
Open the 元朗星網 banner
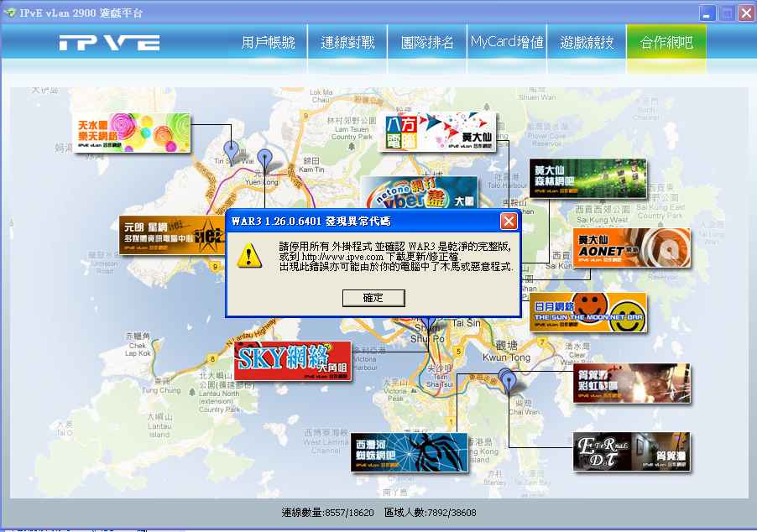pyautogui.click(x=172, y=235)
